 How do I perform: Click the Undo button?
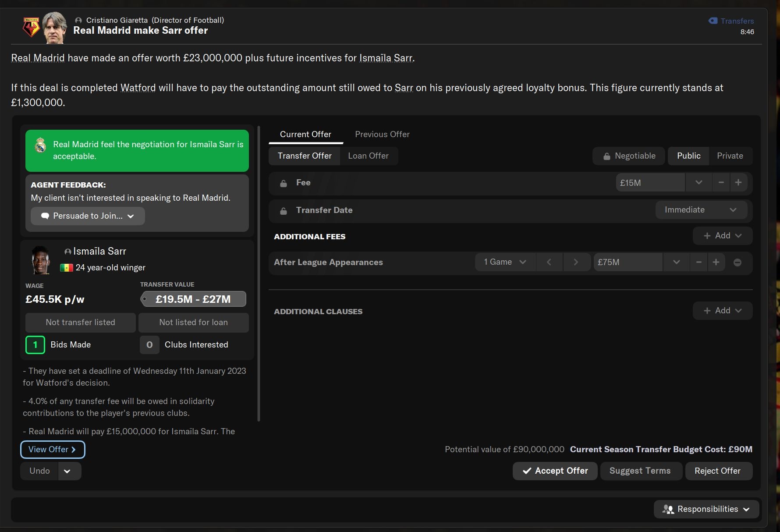[39, 471]
